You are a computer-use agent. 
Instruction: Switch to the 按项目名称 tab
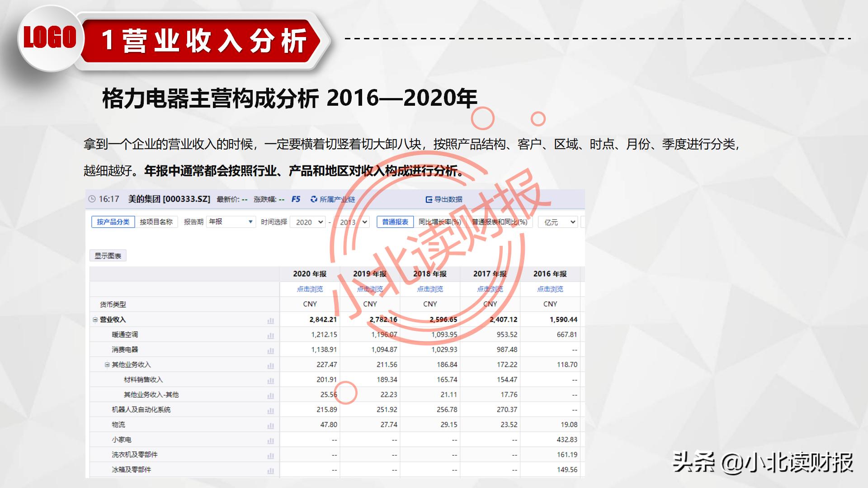[158, 222]
